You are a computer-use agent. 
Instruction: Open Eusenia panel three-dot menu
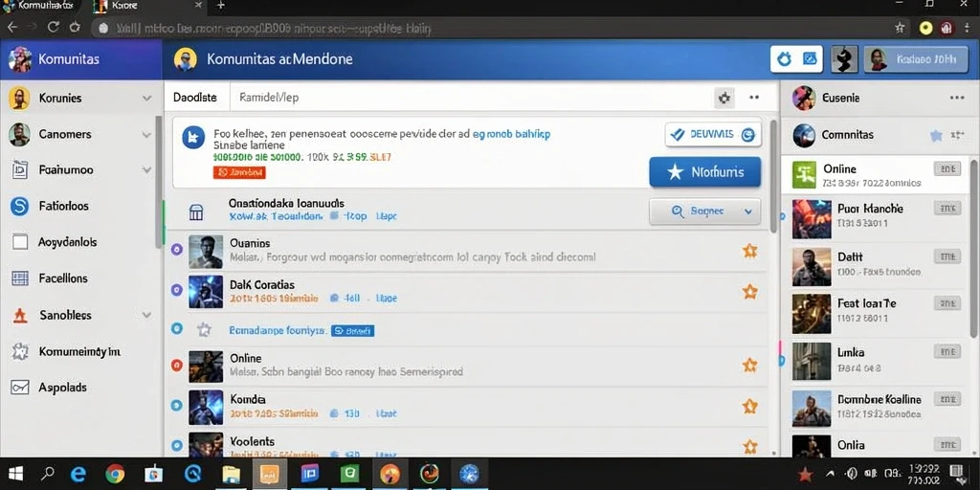(957, 98)
